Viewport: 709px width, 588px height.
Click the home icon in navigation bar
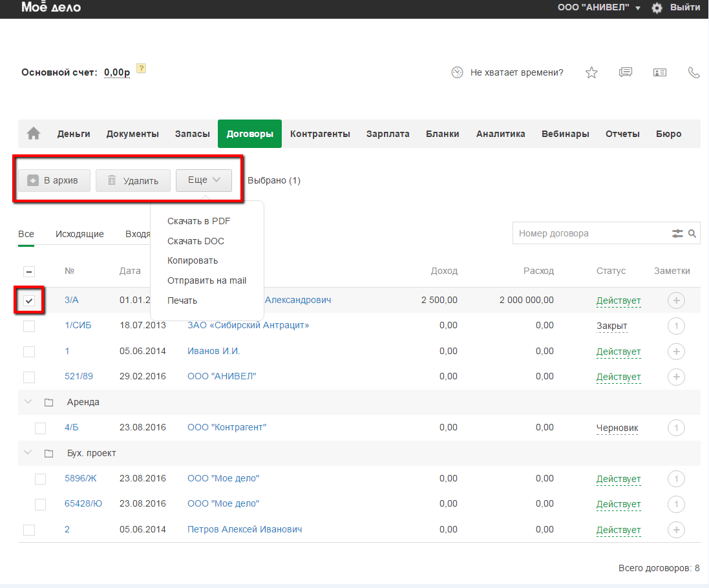[34, 134]
